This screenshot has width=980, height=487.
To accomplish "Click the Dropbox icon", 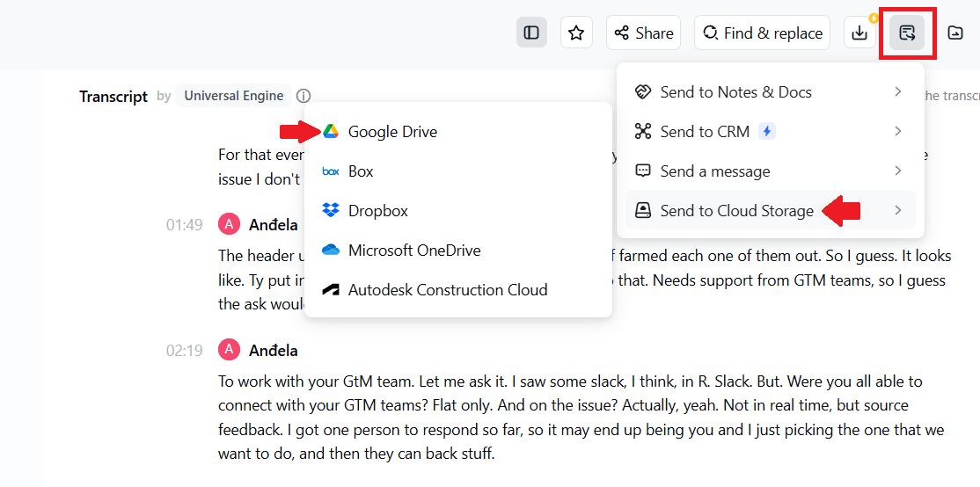I will click(331, 211).
